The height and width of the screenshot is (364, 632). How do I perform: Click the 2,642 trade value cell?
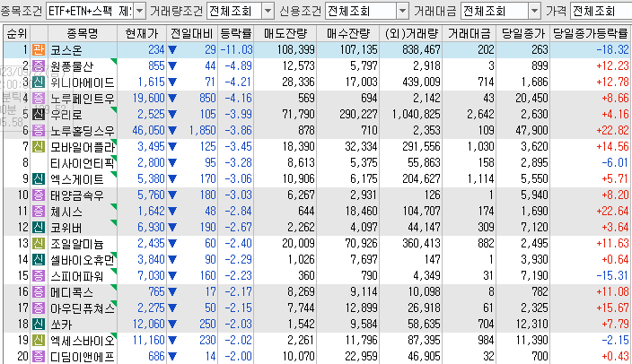coord(481,115)
